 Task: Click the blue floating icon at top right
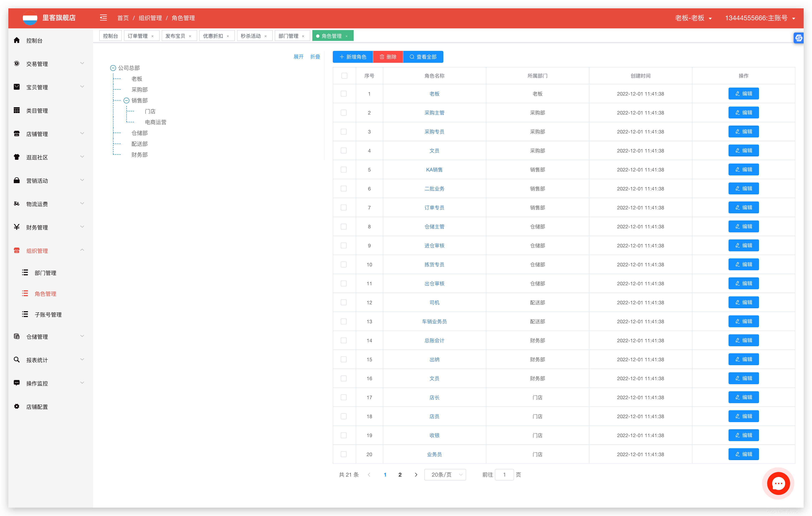[x=798, y=38]
